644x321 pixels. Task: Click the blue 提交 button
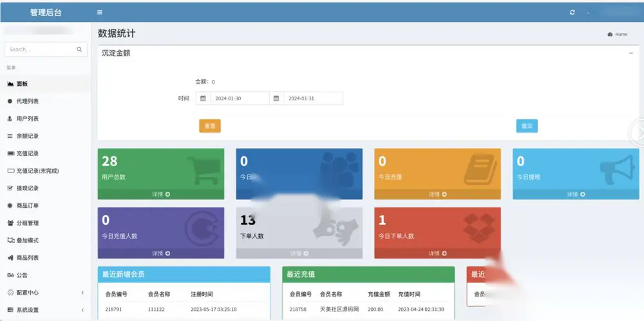point(527,126)
